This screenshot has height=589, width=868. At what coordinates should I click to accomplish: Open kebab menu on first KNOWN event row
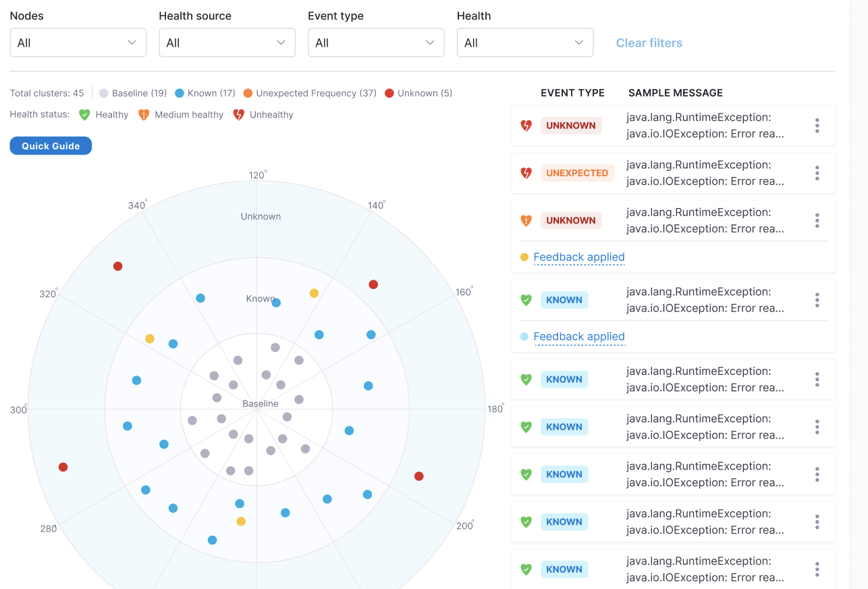tap(817, 300)
